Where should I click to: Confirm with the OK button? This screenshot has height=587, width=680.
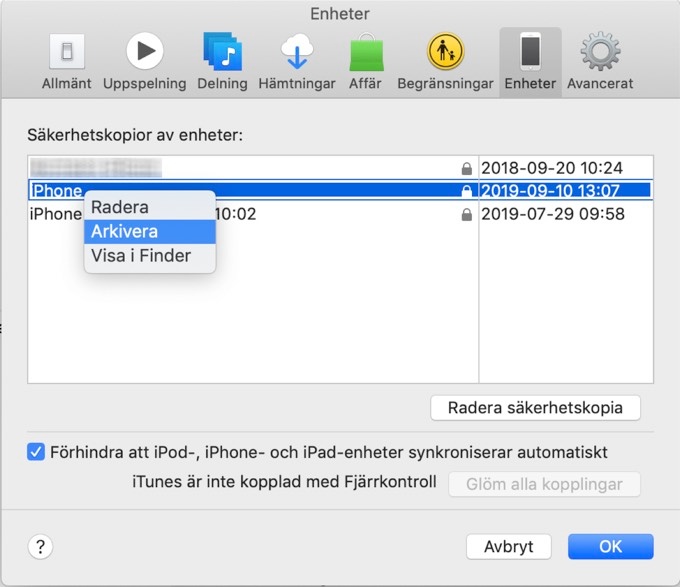tap(611, 546)
